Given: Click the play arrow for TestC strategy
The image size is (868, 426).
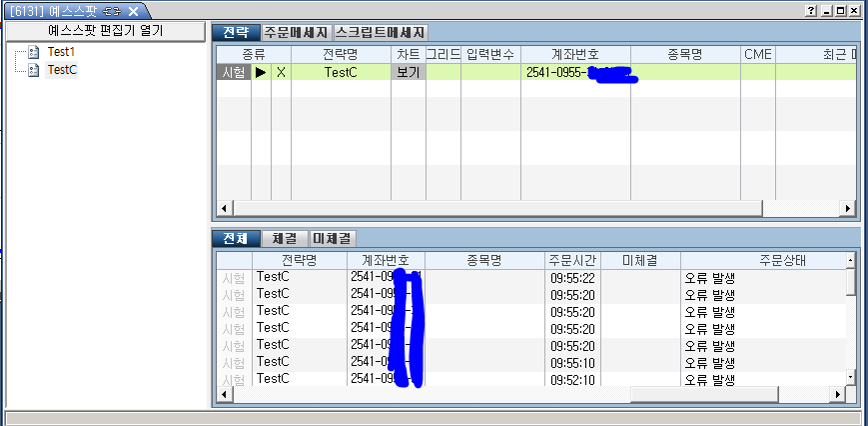Looking at the screenshot, I should coord(261,73).
